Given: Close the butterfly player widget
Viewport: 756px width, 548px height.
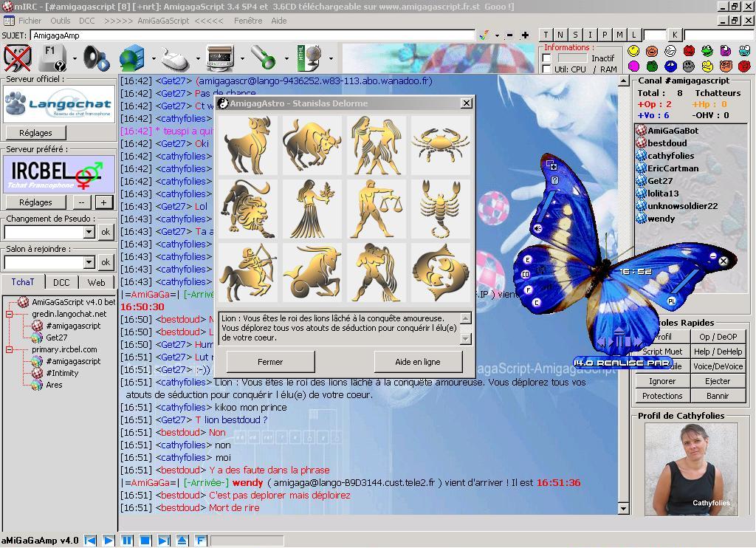Looking at the screenshot, I should [724, 261].
